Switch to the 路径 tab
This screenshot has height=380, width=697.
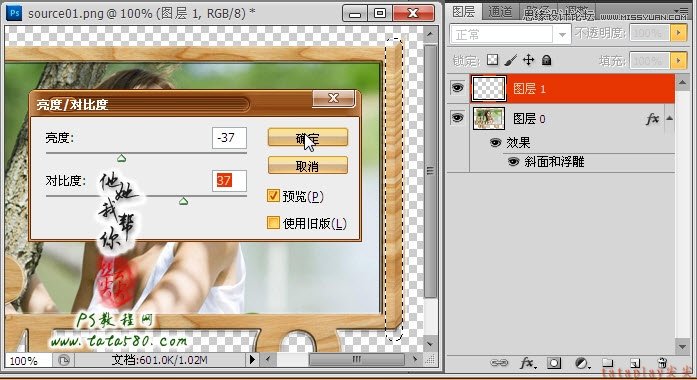click(x=538, y=11)
